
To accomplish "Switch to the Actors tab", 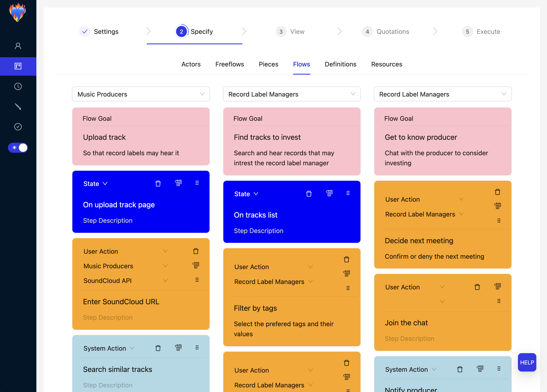I will 191,64.
